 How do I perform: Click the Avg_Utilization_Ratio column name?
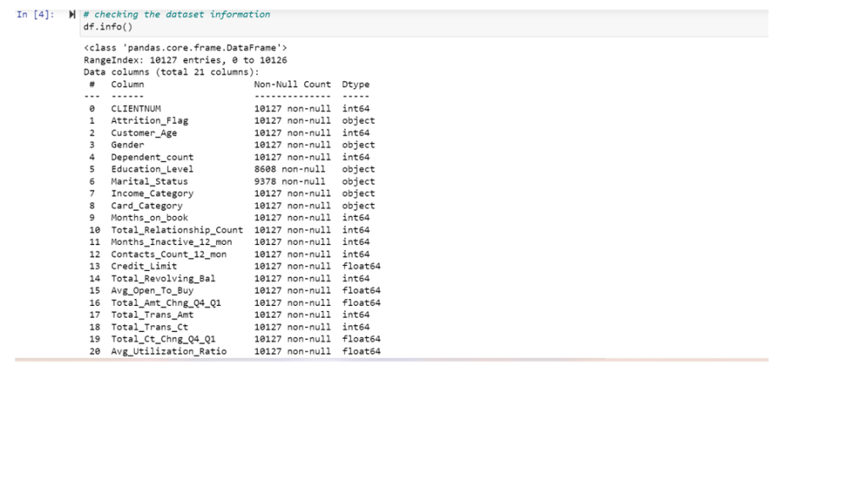(169, 351)
